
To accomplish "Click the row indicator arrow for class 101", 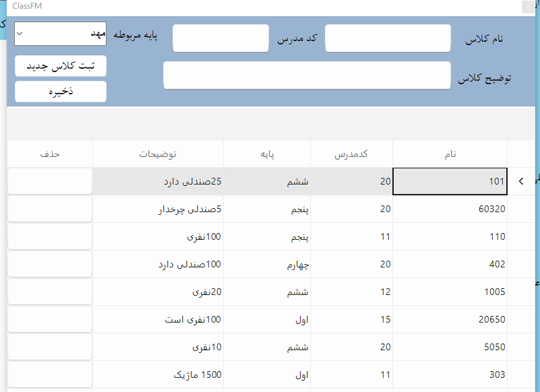I will coord(520,181).
